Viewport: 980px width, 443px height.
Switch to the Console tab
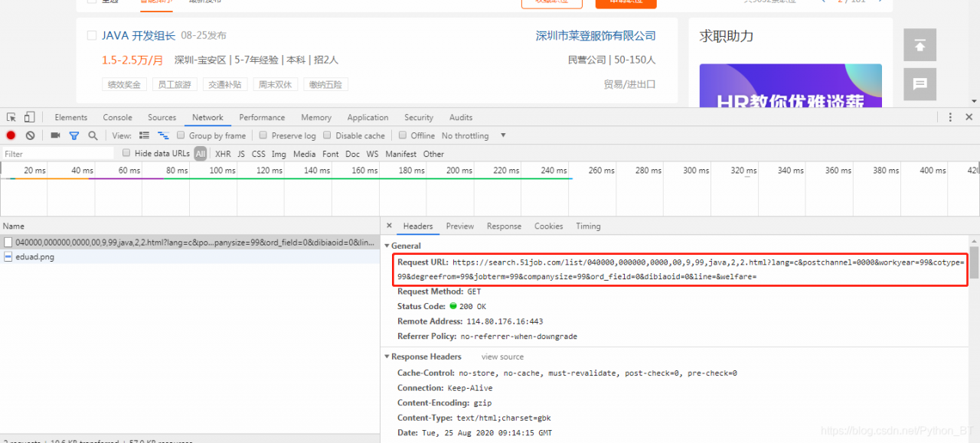tap(118, 117)
